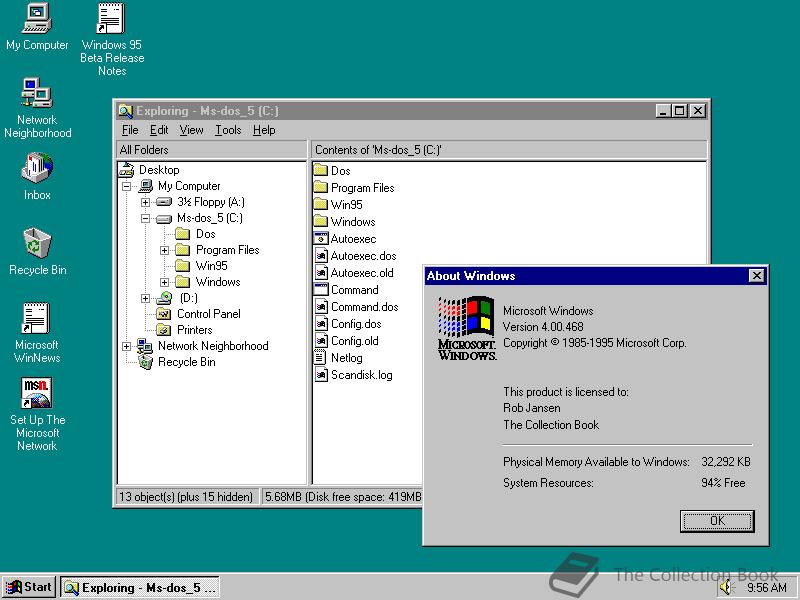Screen dimensions: 800x600
Task: Click Exploring - Ms-dos_5 taskbar button
Action: 140,588
